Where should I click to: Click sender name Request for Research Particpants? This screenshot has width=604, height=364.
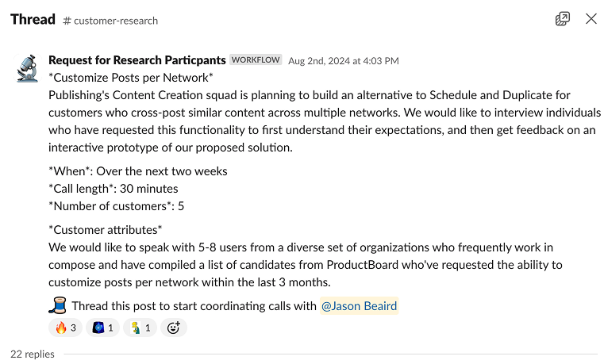[137, 60]
